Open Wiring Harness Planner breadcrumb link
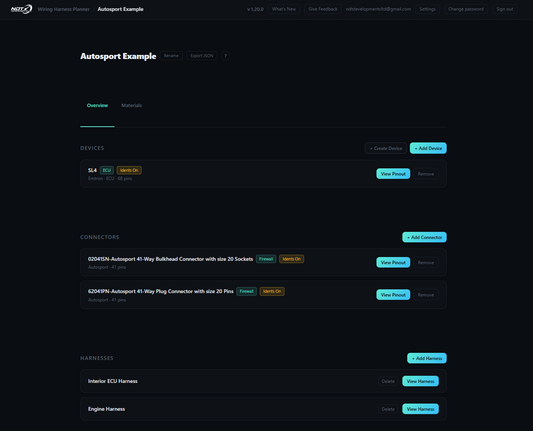Viewport: 533px width, 431px height. (64, 9)
